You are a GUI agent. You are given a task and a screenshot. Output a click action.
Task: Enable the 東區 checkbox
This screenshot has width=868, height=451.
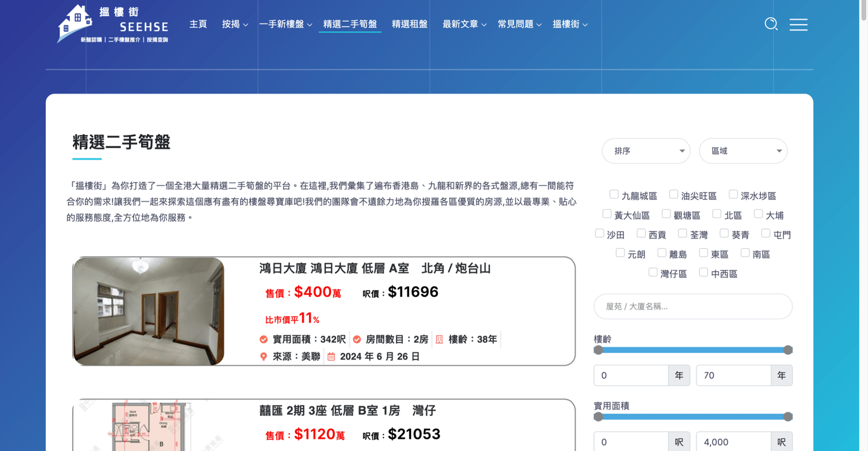click(703, 253)
